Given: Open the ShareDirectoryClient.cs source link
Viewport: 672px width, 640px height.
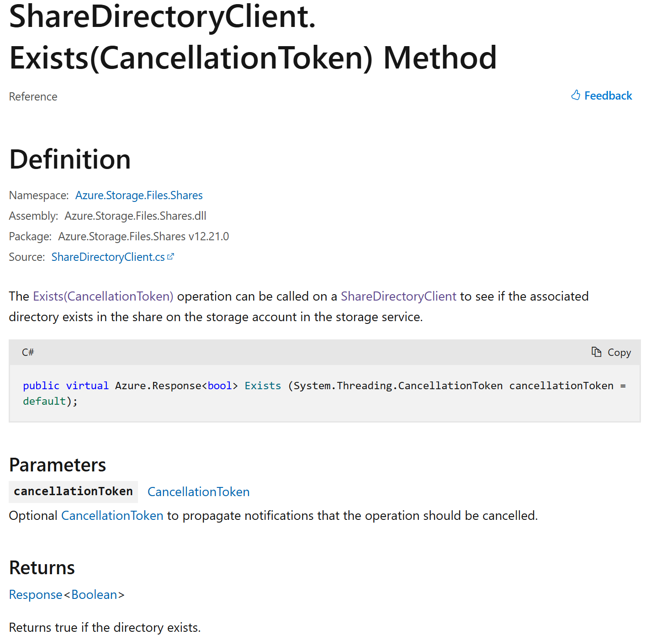Looking at the screenshot, I should (108, 257).
